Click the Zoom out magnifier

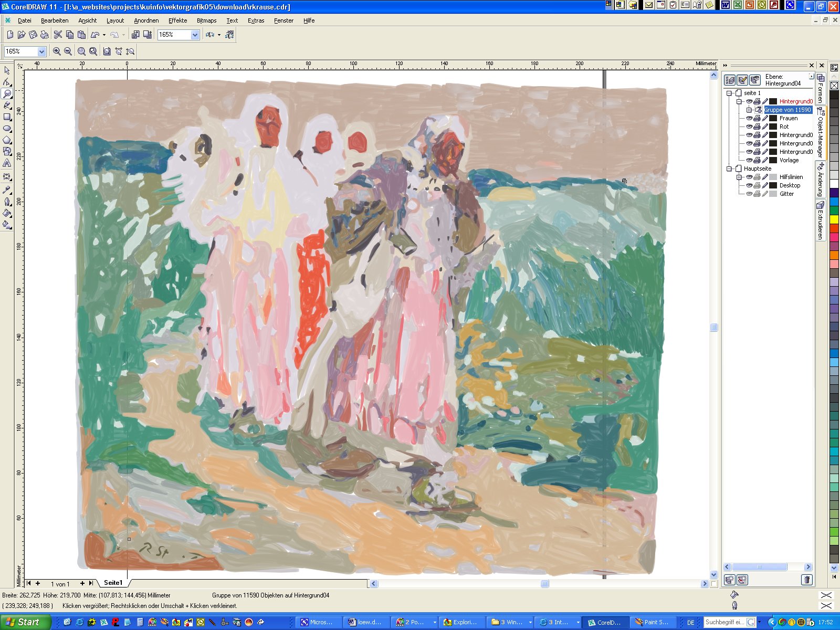[68, 51]
